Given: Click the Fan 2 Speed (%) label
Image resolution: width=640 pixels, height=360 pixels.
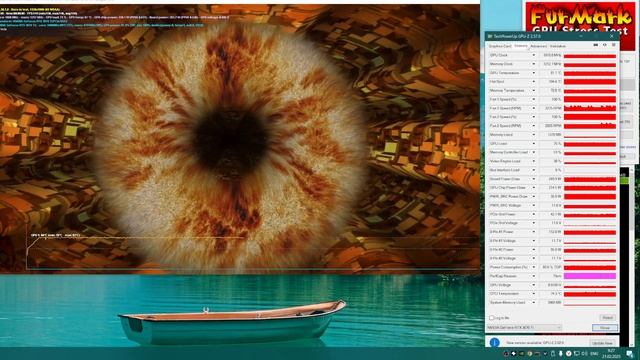Looking at the screenshot, I should click(x=503, y=117).
